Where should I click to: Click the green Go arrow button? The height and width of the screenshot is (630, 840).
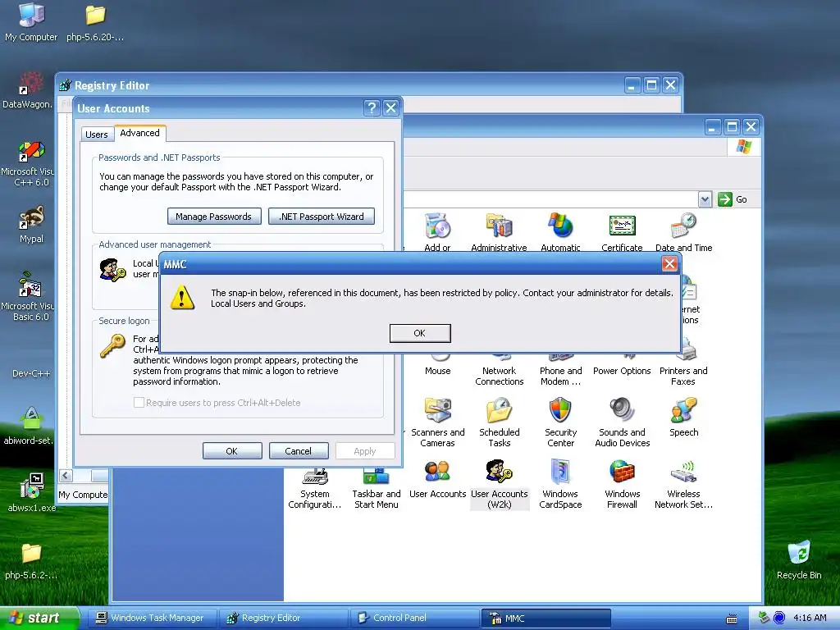725,199
